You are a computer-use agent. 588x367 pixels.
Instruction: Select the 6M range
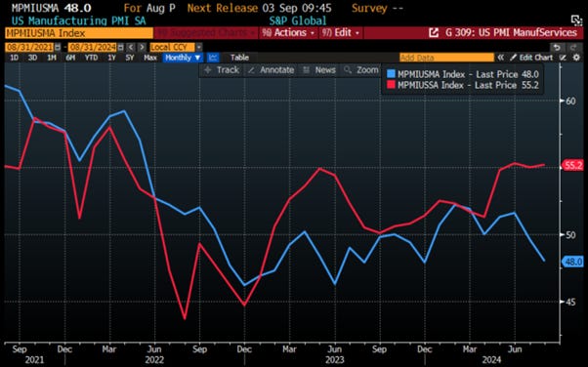(70, 58)
